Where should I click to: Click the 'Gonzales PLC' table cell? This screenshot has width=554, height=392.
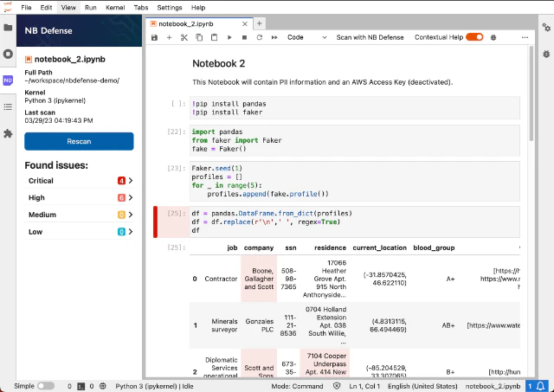point(260,325)
